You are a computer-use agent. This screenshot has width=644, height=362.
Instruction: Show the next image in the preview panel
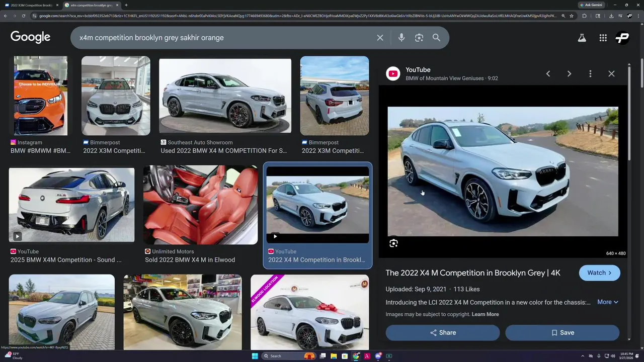click(x=569, y=74)
